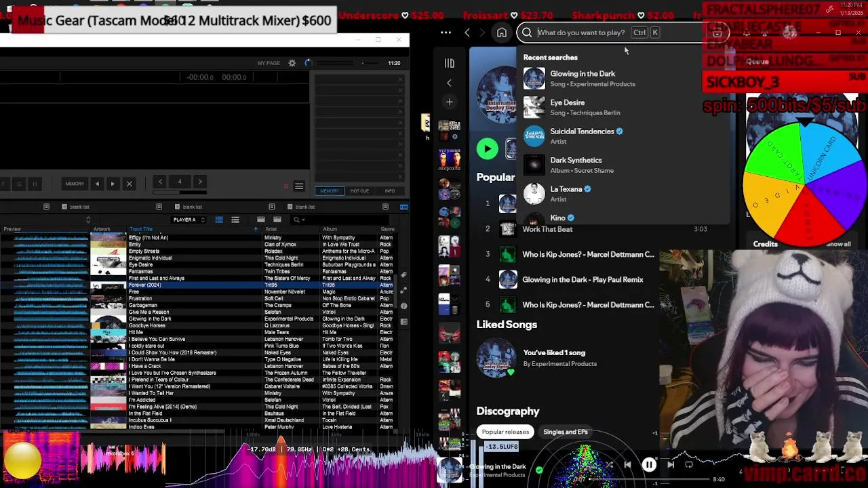Switch to large artwork view icon
Image resolution: width=868 pixels, height=488 pixels.
click(x=261, y=220)
